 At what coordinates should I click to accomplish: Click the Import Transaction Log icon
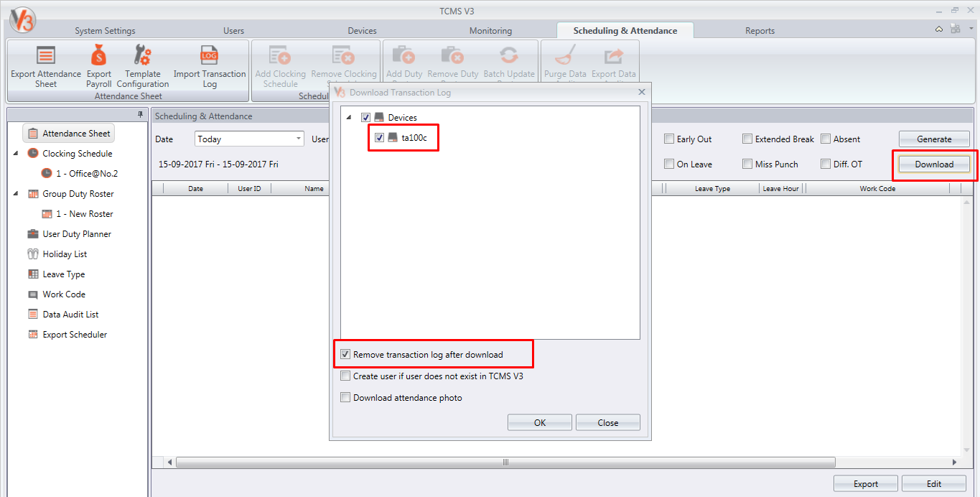point(210,55)
